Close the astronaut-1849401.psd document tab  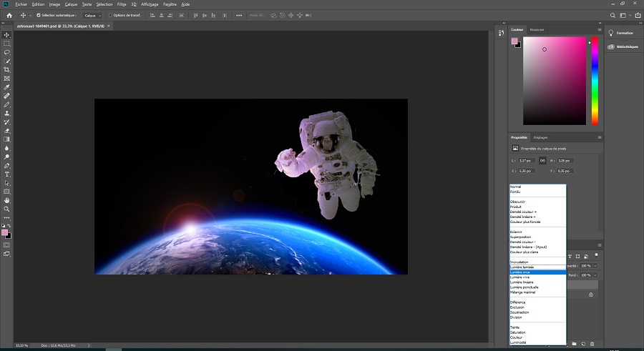pyautogui.click(x=109, y=26)
